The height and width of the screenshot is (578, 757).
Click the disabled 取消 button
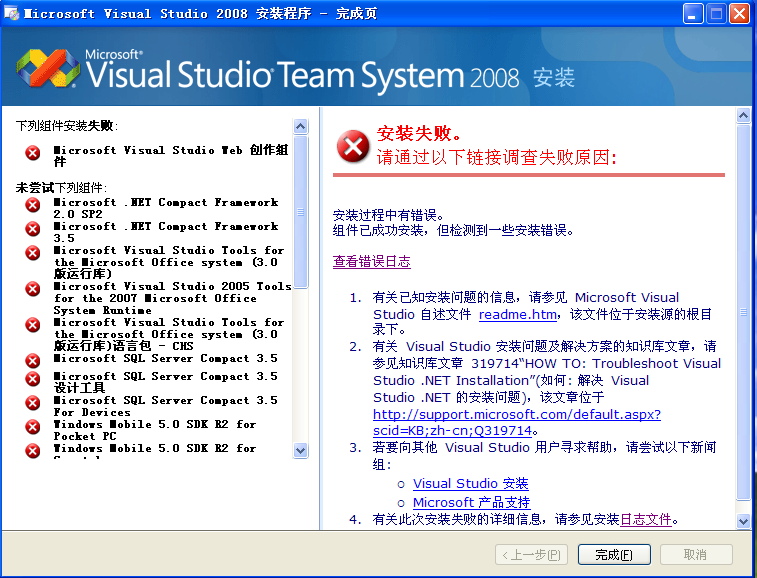696,554
